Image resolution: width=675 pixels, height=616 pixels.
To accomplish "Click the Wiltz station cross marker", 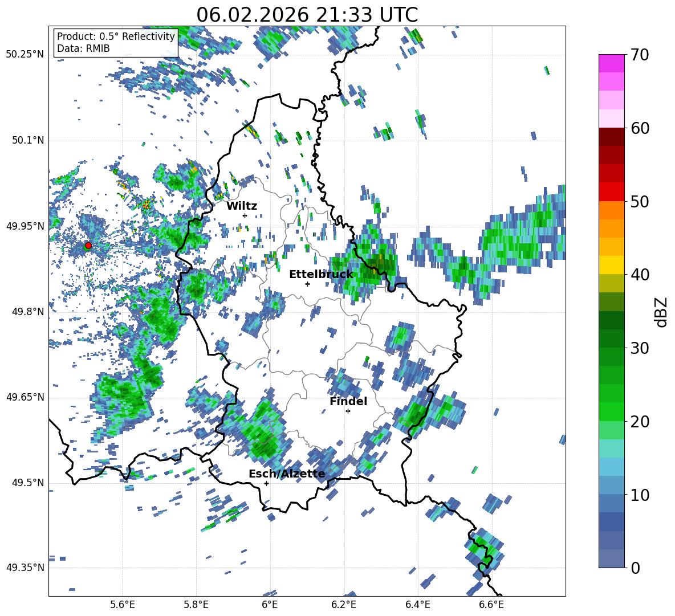I will click(245, 215).
